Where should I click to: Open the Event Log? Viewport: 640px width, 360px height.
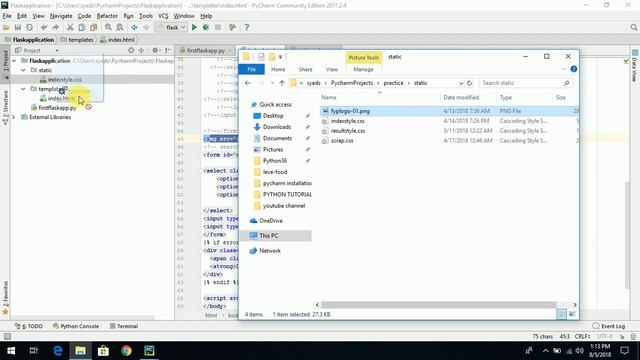point(609,326)
